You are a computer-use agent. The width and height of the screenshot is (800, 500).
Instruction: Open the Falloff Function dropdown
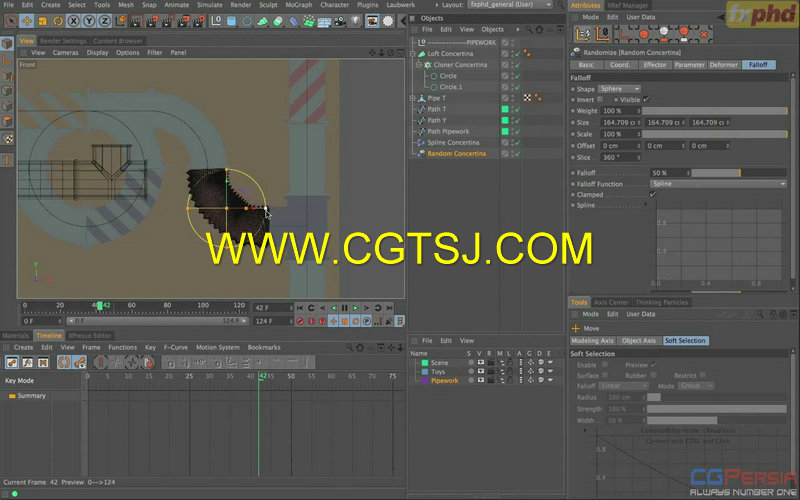pyautogui.click(x=718, y=184)
